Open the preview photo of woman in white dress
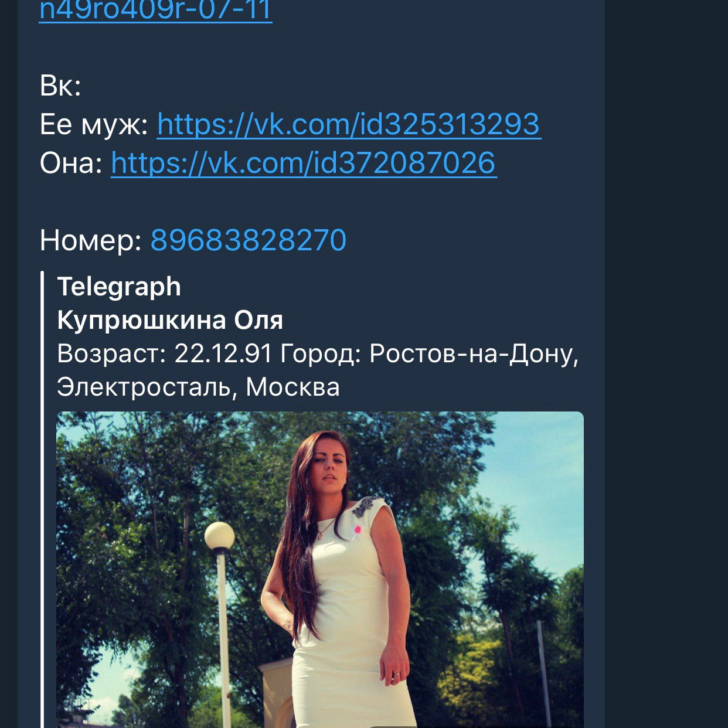Screen dimensions: 728x728 click(x=320, y=570)
